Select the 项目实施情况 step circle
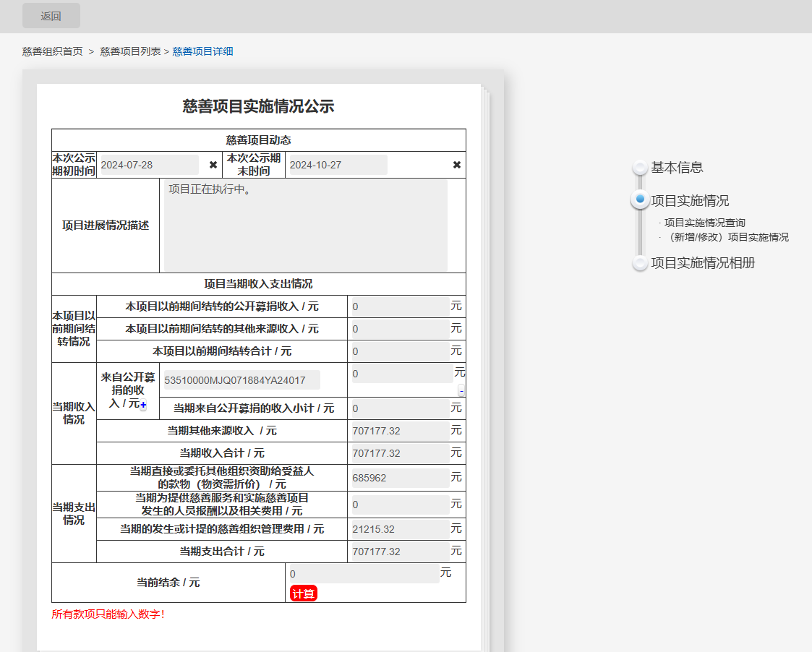 coord(640,200)
